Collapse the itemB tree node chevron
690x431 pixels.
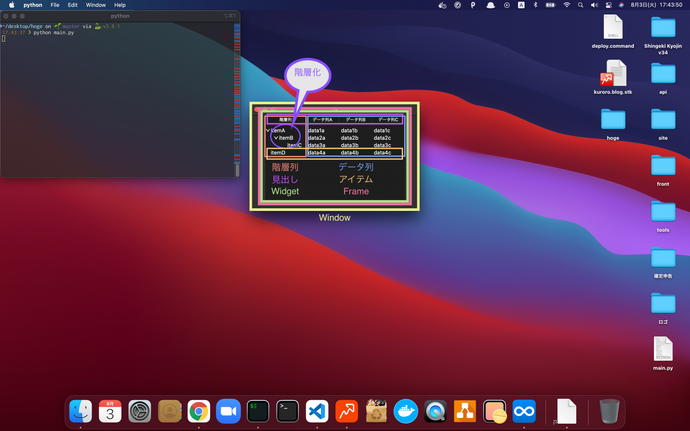click(276, 138)
